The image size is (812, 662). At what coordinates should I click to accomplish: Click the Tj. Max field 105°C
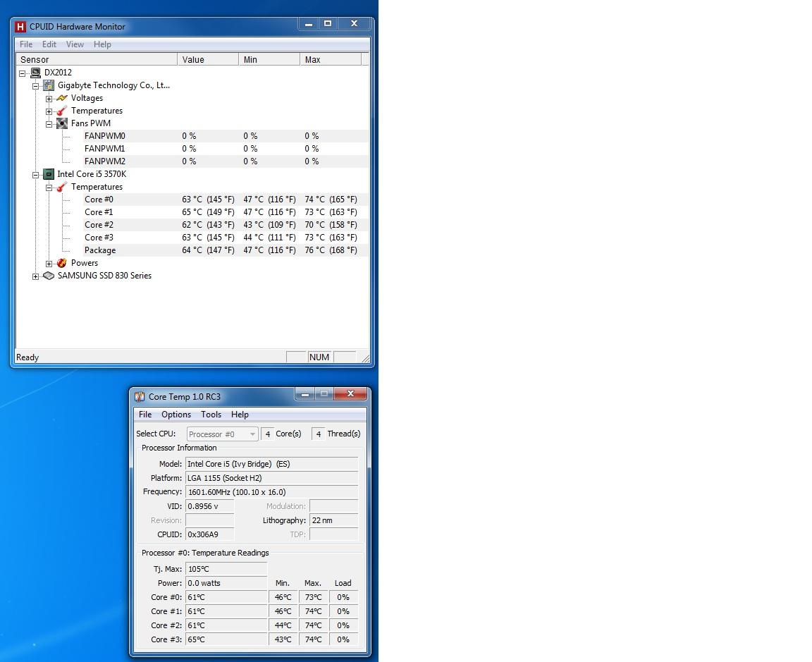[x=226, y=569]
